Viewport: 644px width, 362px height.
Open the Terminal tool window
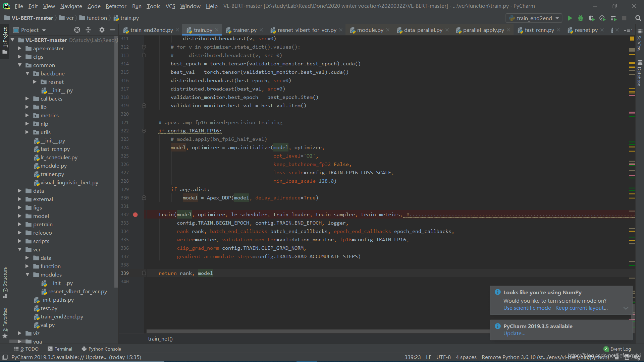(x=60, y=349)
